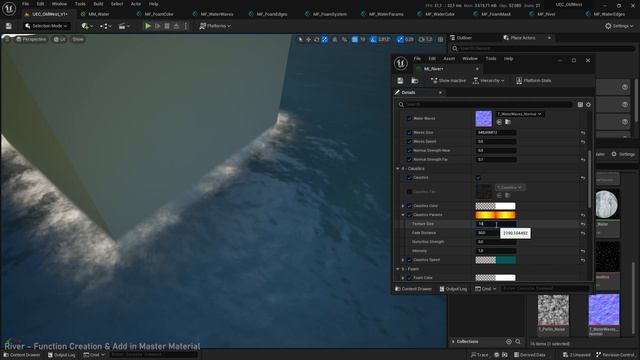
Task: Toggle the Waves Size parameter checkbox
Action: pos(409,133)
